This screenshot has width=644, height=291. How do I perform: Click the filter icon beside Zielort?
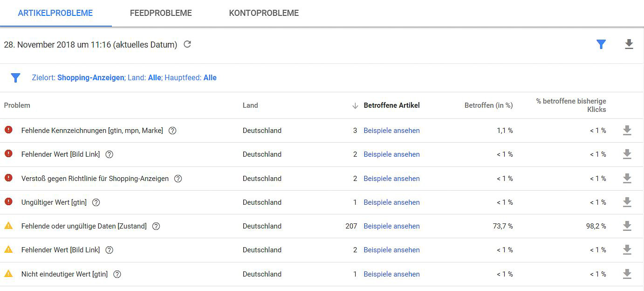16,78
